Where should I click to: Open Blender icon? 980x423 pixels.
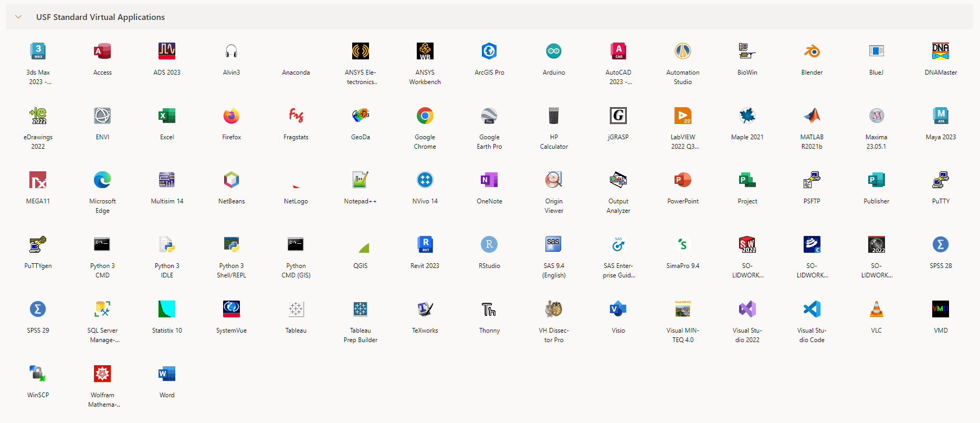tap(812, 51)
